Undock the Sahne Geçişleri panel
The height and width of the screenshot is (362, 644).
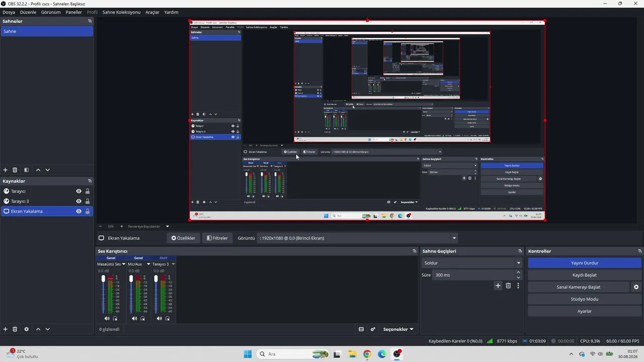520,251
